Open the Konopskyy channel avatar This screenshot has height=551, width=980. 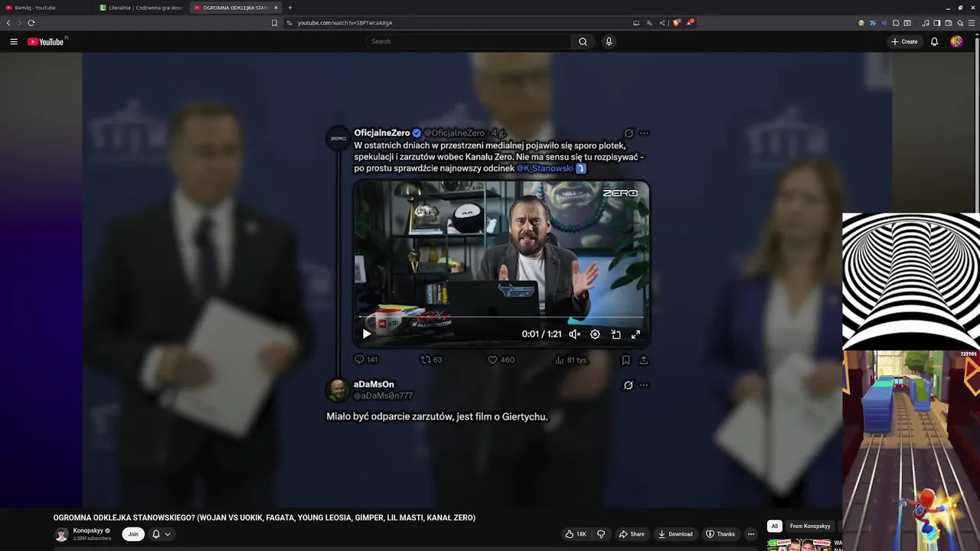(61, 534)
